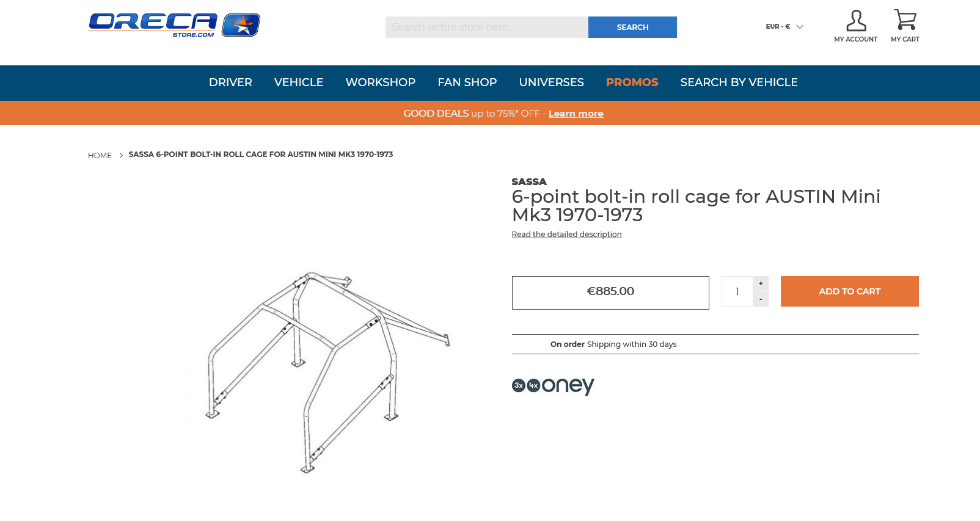Focus the store search input field

pyautogui.click(x=487, y=27)
